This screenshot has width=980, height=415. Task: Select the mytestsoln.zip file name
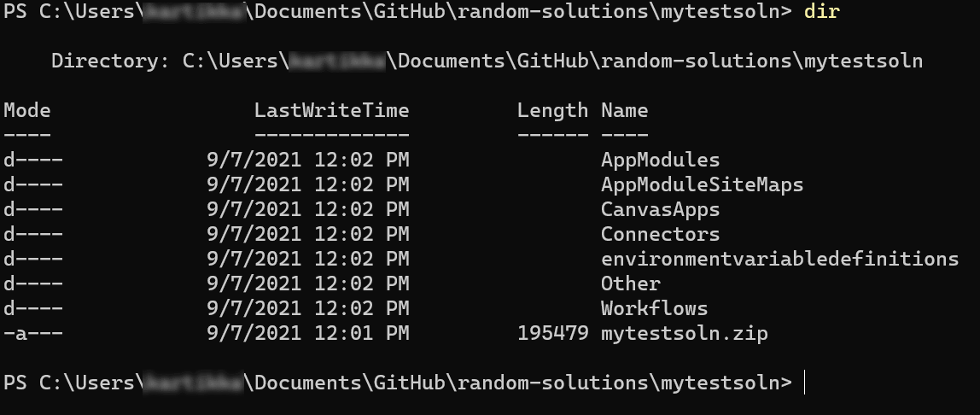[x=685, y=333]
